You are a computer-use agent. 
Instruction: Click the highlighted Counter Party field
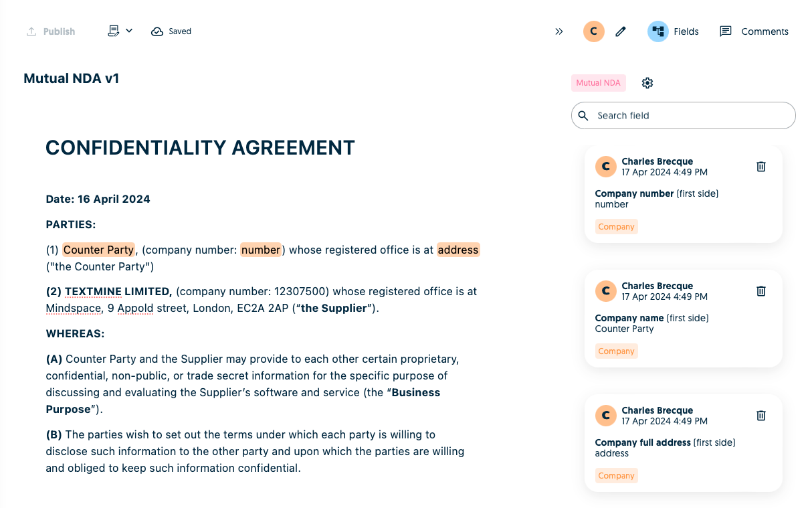tap(99, 250)
